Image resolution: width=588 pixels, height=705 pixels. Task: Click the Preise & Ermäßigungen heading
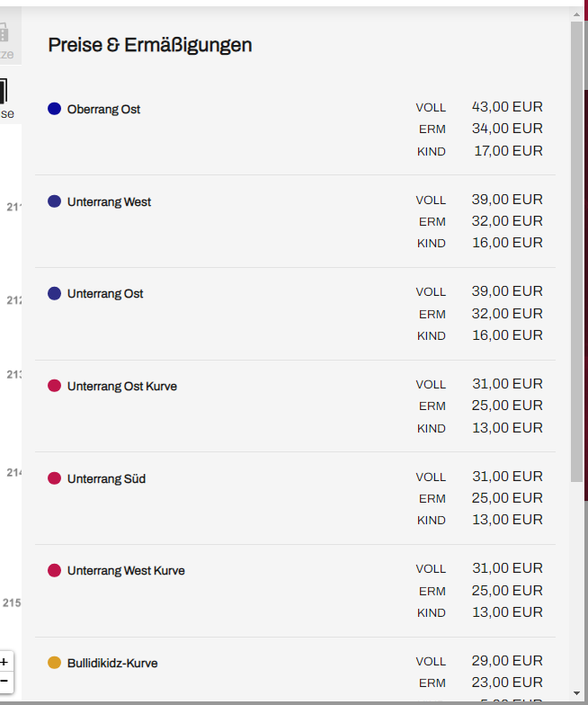pyautogui.click(x=150, y=45)
